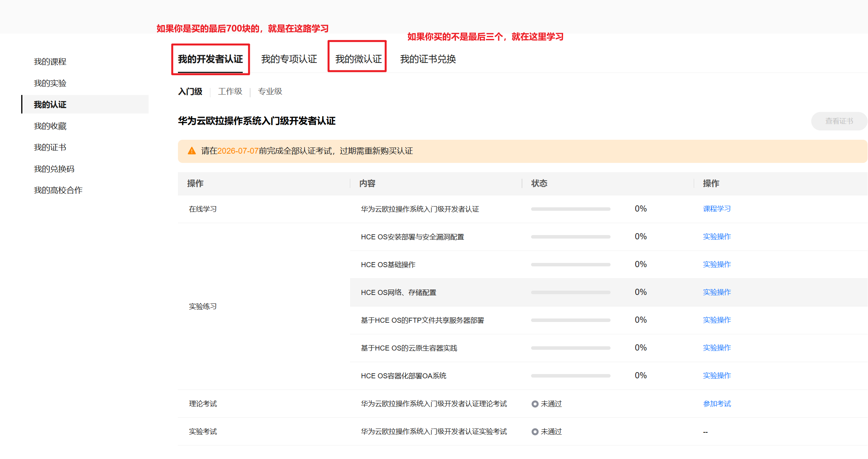Click 理论考试 cell in the table

(203, 404)
